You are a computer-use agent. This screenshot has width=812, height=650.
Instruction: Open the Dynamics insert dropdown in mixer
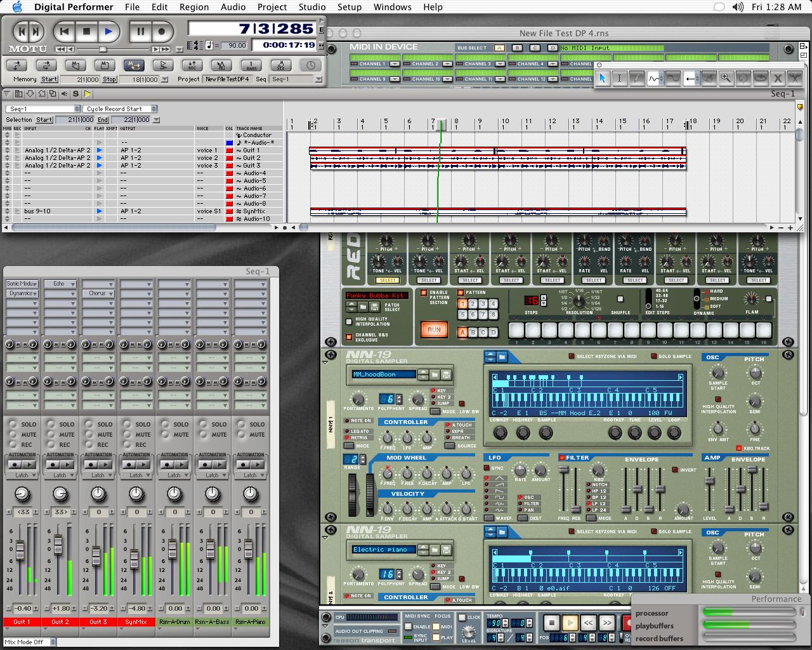coord(22,293)
